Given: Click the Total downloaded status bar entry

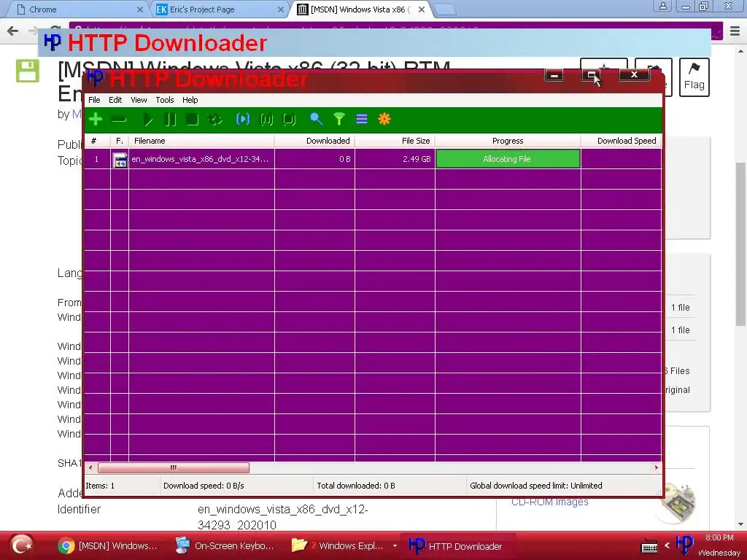Looking at the screenshot, I should (x=356, y=486).
